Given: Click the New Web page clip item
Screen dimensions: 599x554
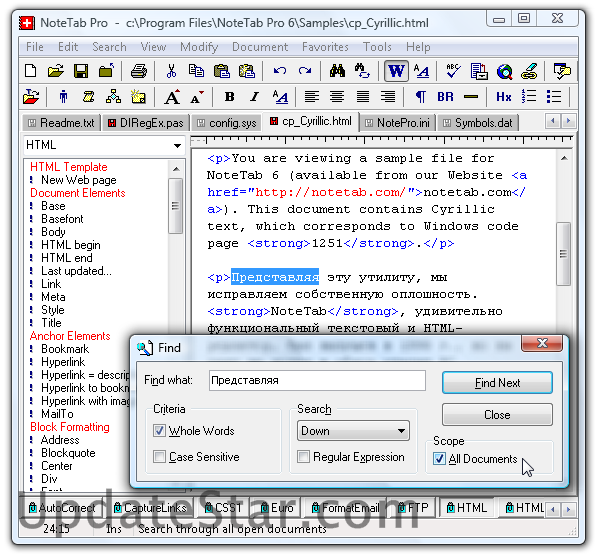Looking at the screenshot, I should (x=79, y=180).
